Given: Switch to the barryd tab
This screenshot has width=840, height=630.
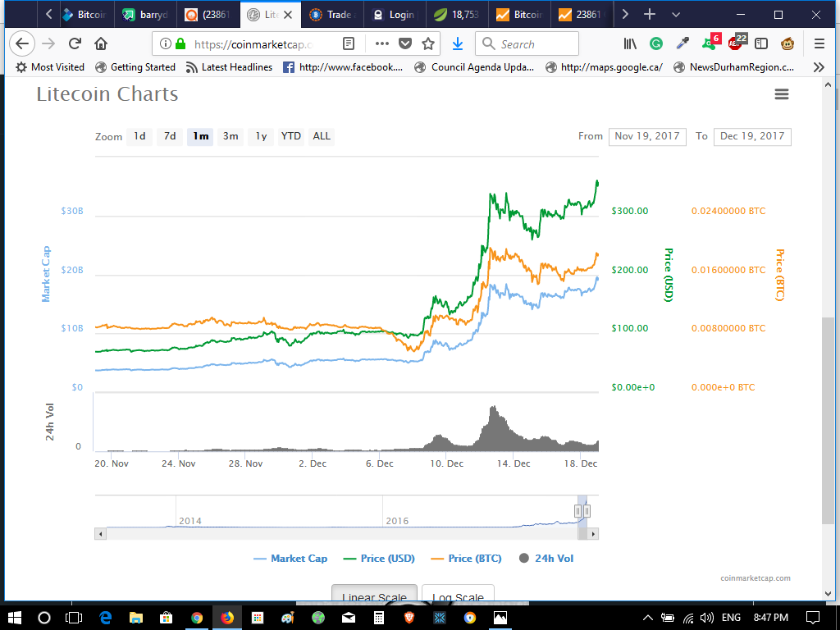Looking at the screenshot, I should tap(148, 15).
